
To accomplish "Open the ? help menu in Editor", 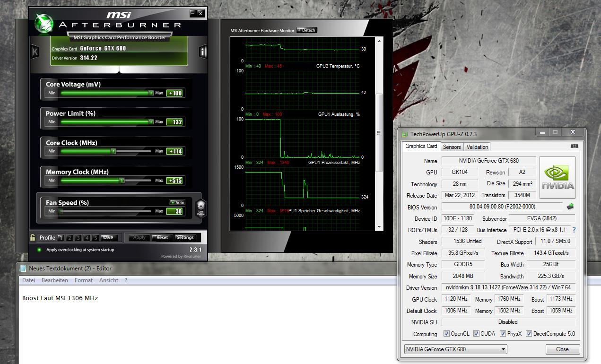I will click(126, 280).
